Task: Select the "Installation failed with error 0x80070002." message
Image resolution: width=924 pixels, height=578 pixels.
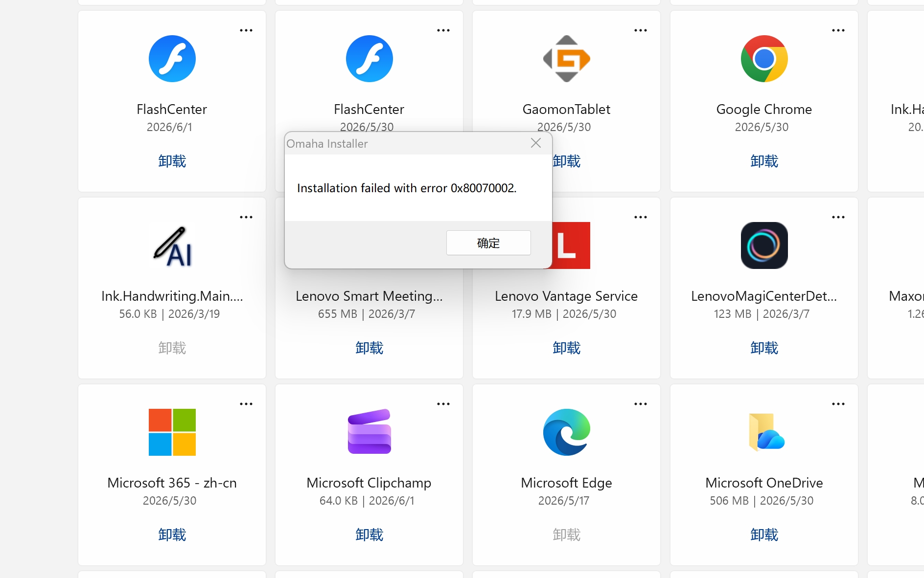Action: pos(407,188)
